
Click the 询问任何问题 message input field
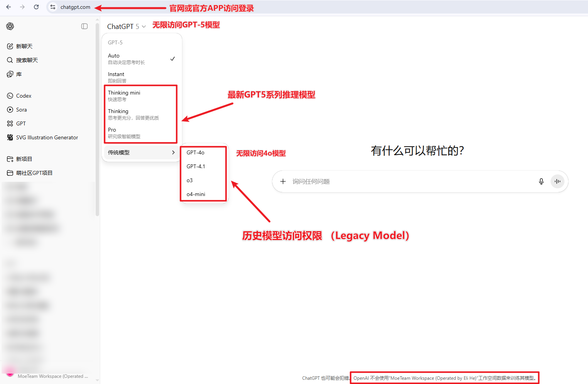click(x=412, y=181)
